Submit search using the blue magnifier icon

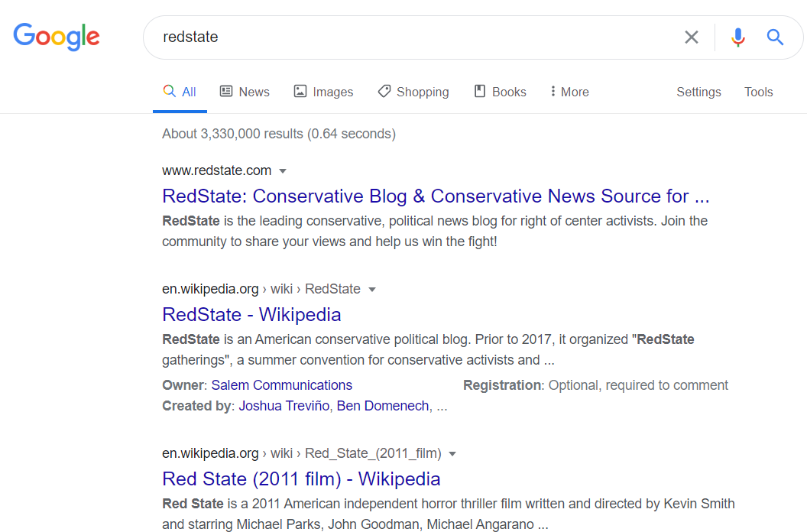pos(775,37)
